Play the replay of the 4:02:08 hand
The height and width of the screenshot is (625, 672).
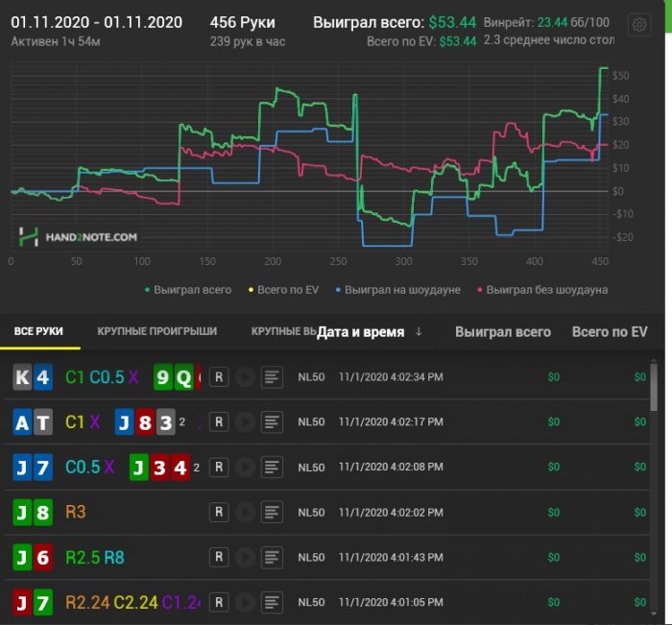click(x=245, y=467)
